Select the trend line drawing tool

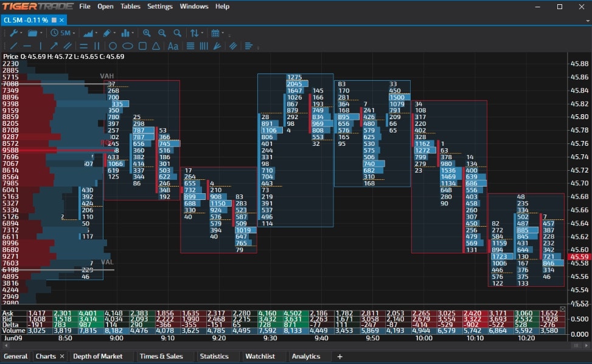pos(13,46)
